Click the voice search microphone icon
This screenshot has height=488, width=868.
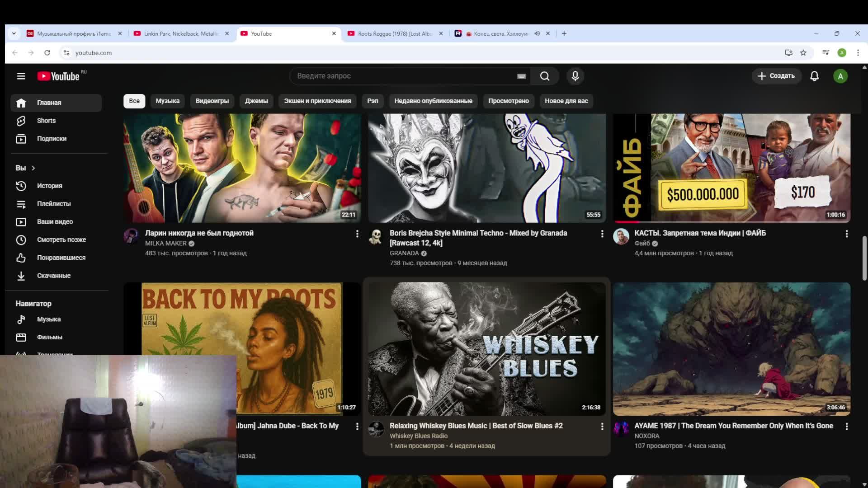tap(575, 76)
